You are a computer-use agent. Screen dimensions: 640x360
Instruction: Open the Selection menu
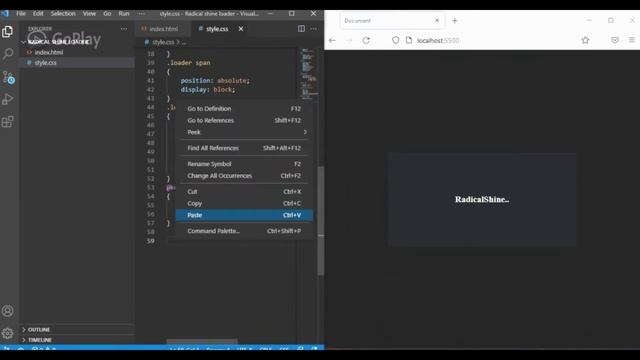pyautogui.click(x=63, y=13)
